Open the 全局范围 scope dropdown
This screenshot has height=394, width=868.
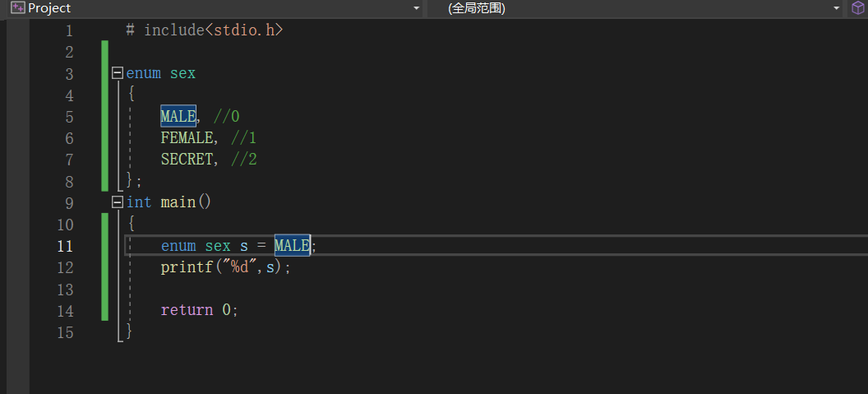pyautogui.click(x=837, y=8)
